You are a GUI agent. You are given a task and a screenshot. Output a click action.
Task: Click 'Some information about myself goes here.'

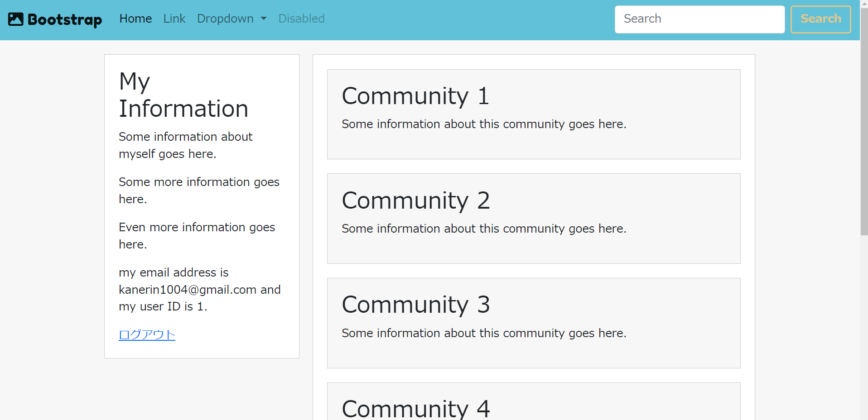click(186, 145)
